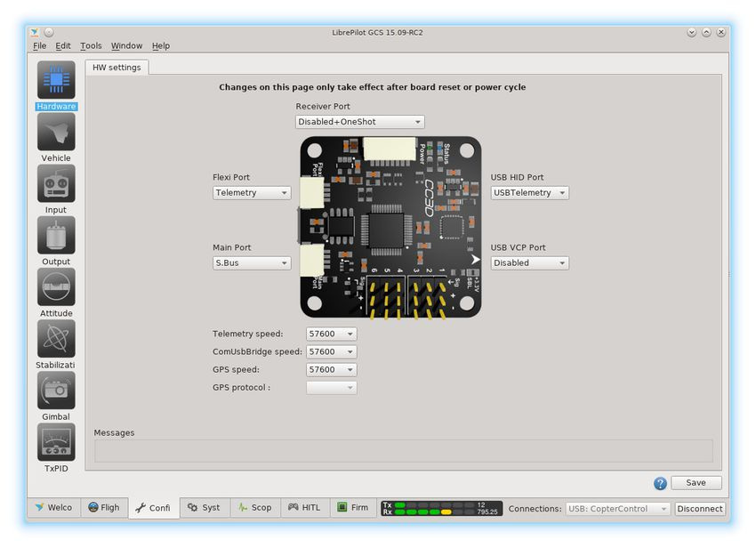756x548 pixels.
Task: Select the HW settings tab
Action: click(x=117, y=68)
